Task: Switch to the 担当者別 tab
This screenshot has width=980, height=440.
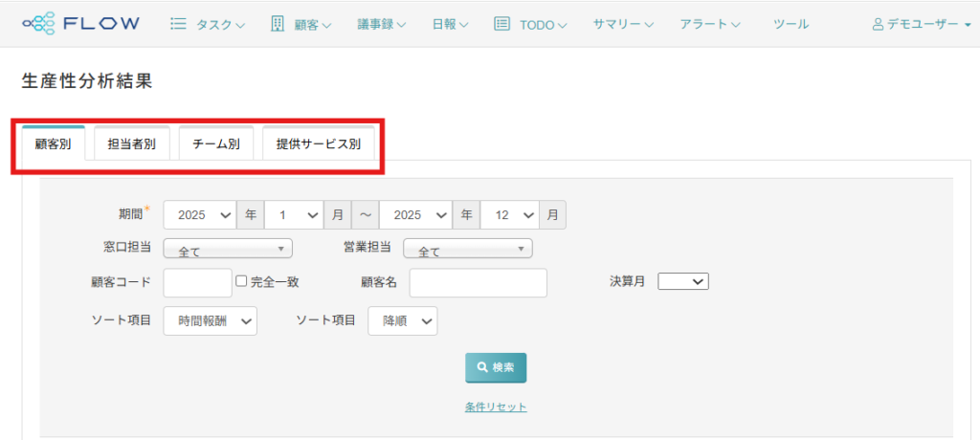Action: [132, 144]
